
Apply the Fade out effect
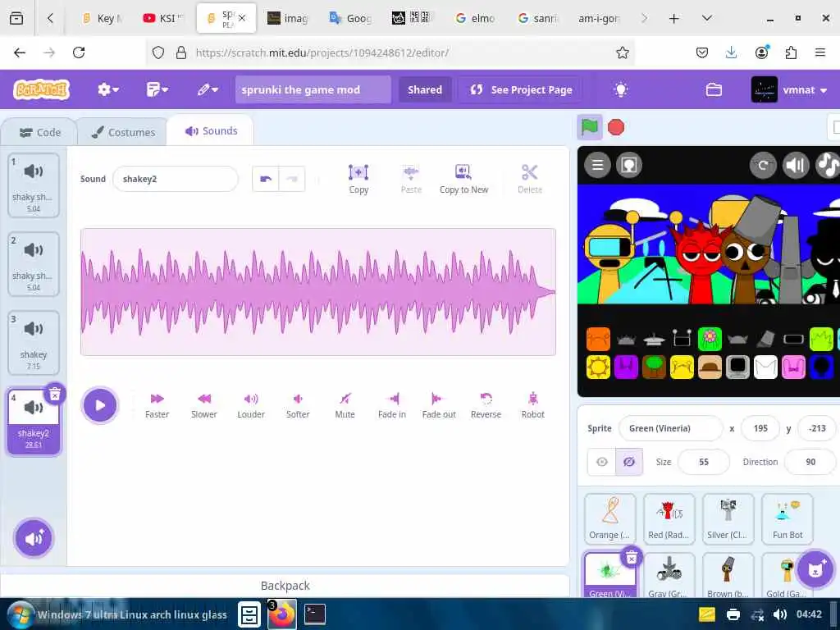[x=439, y=405]
